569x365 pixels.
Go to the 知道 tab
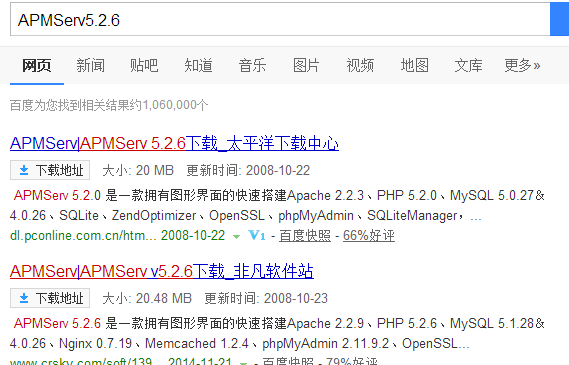(198, 66)
